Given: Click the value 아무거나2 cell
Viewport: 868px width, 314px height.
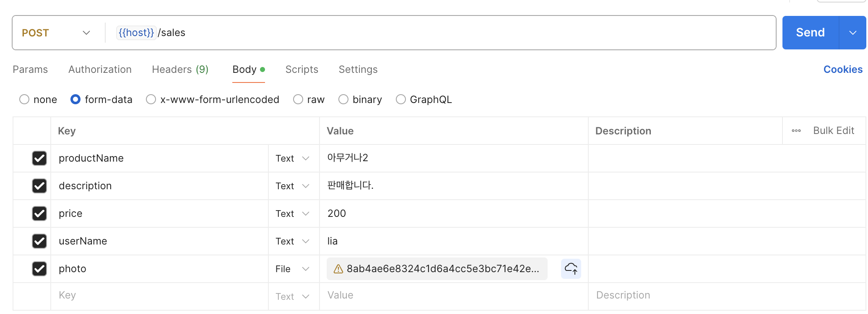Looking at the screenshot, I should click(x=454, y=158).
